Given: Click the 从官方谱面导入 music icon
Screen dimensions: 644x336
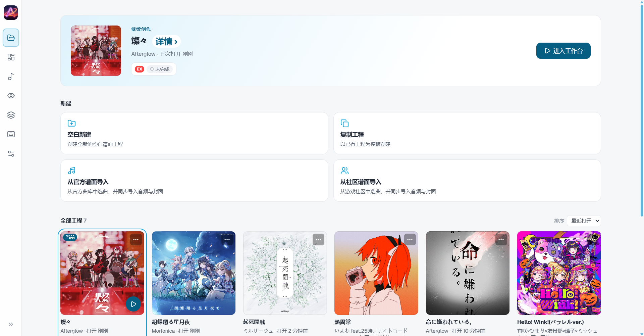Looking at the screenshot, I should 71,171.
